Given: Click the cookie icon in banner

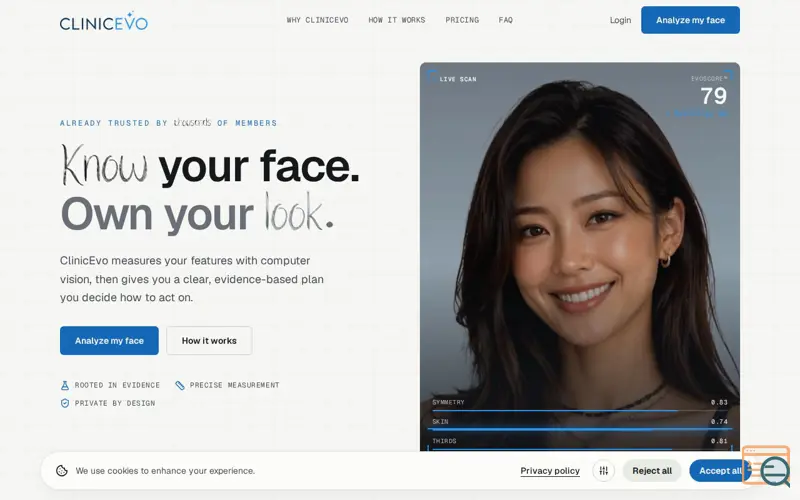Looking at the screenshot, I should (62, 470).
